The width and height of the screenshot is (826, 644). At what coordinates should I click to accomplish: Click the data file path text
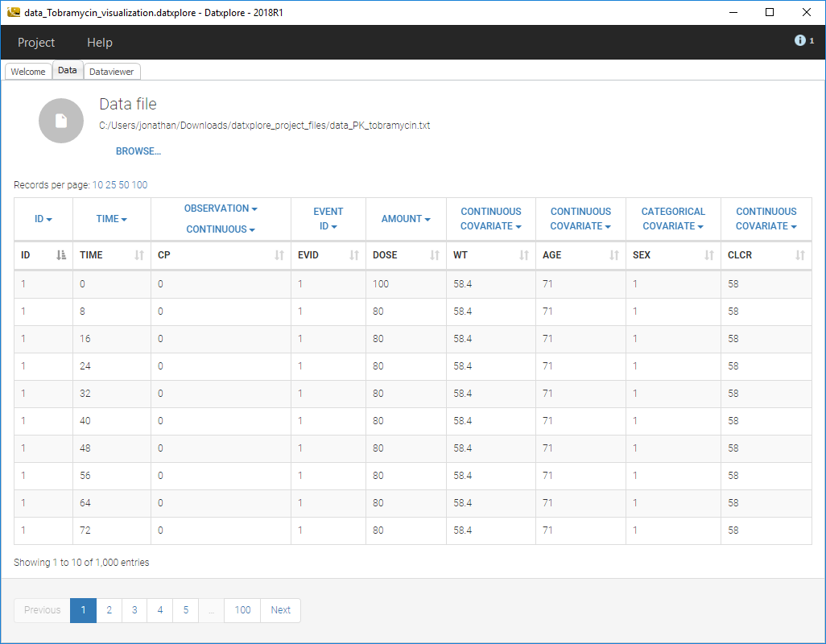point(264,126)
